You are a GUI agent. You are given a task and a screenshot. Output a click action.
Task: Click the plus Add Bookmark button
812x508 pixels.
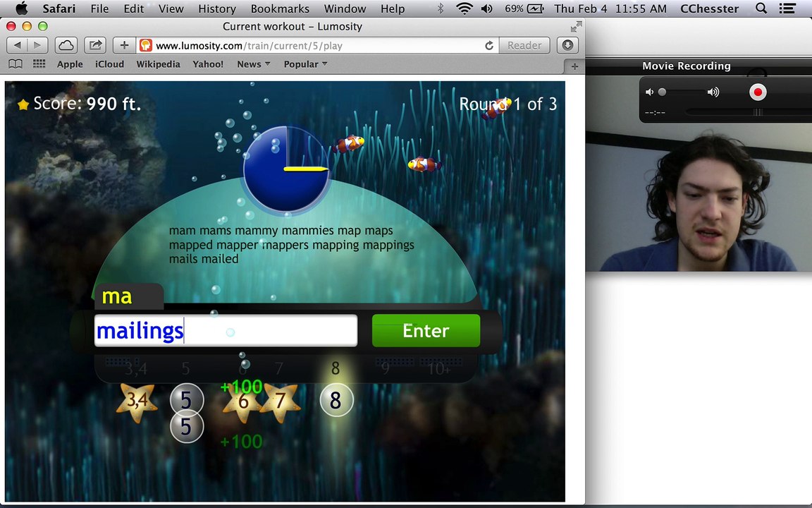pos(124,45)
